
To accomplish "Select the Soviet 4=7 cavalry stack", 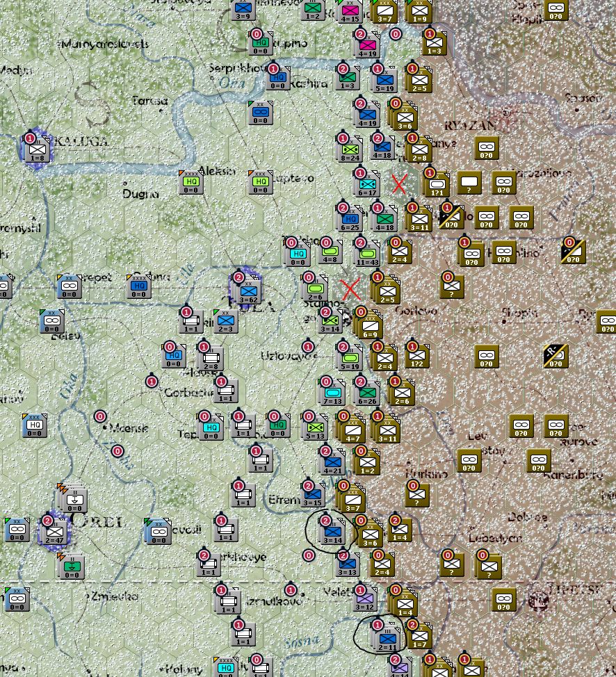I will pos(352,429).
